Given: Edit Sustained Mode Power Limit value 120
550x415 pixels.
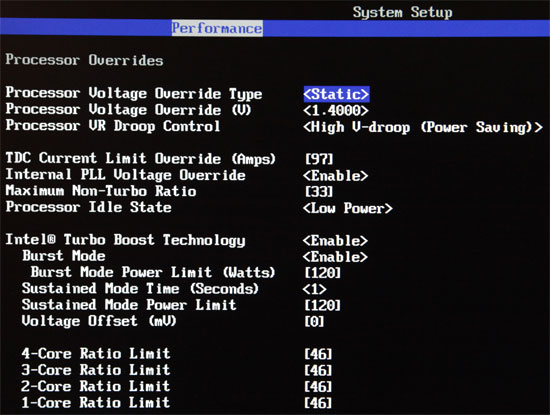Looking at the screenshot, I should tap(323, 305).
